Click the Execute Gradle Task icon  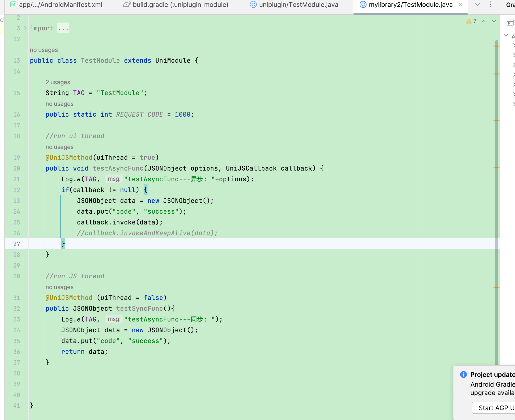[x=510, y=23]
